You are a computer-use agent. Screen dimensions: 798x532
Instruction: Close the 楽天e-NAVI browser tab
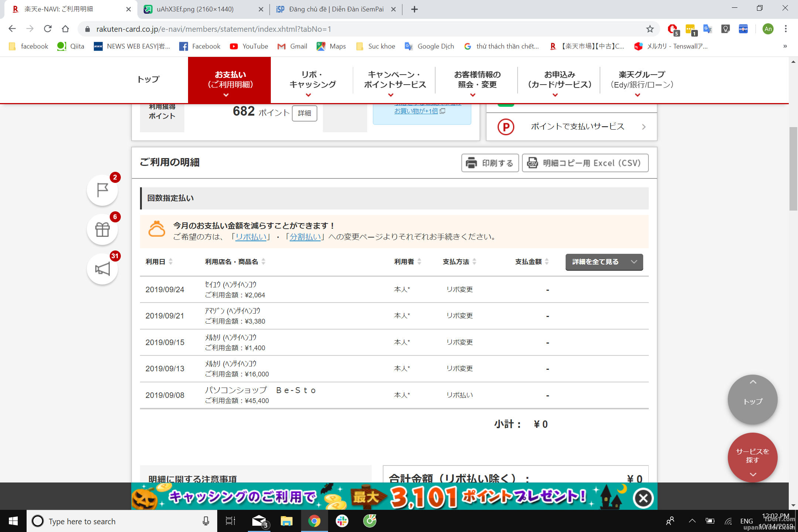129,9
